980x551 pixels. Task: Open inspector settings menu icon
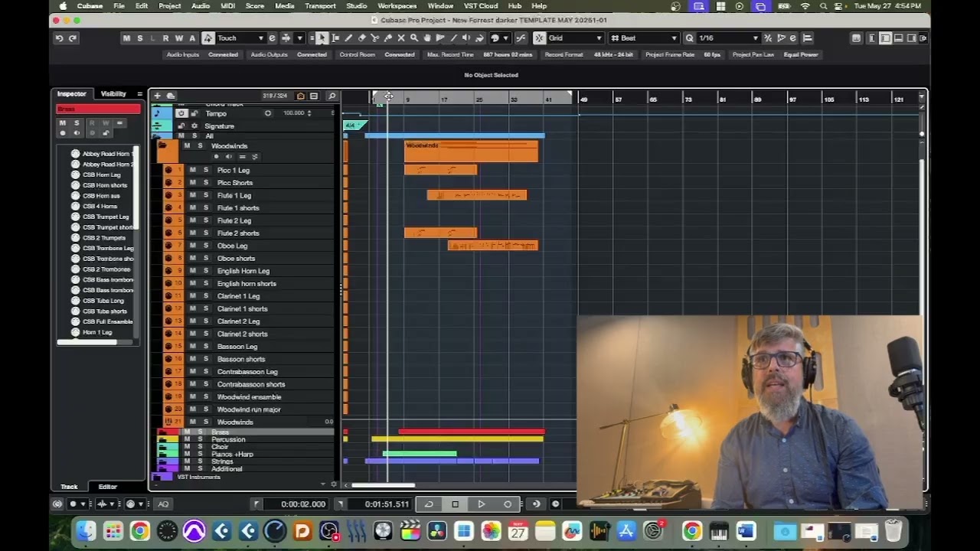coord(139,93)
